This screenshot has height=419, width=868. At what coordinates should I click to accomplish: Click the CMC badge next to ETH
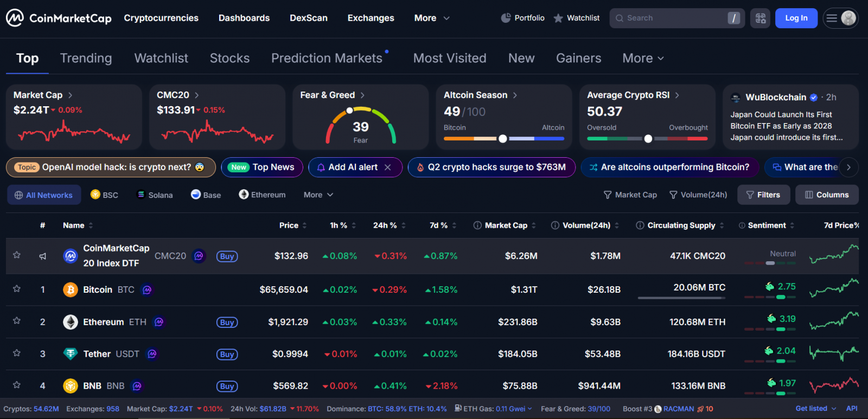point(159,322)
